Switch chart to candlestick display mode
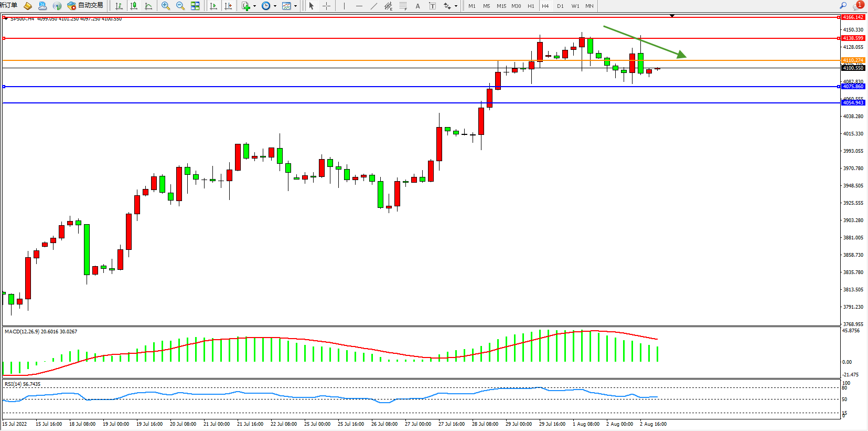The image size is (868, 431). pos(134,6)
